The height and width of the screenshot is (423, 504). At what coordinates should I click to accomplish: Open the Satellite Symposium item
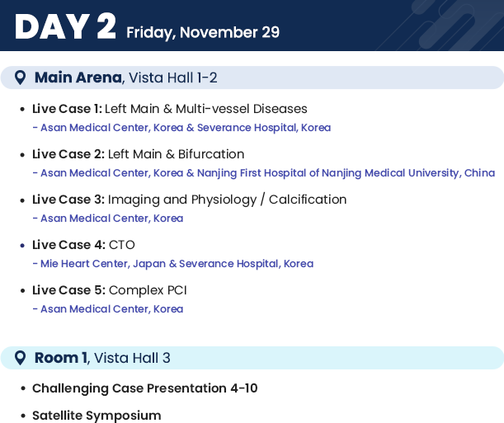[x=97, y=416]
